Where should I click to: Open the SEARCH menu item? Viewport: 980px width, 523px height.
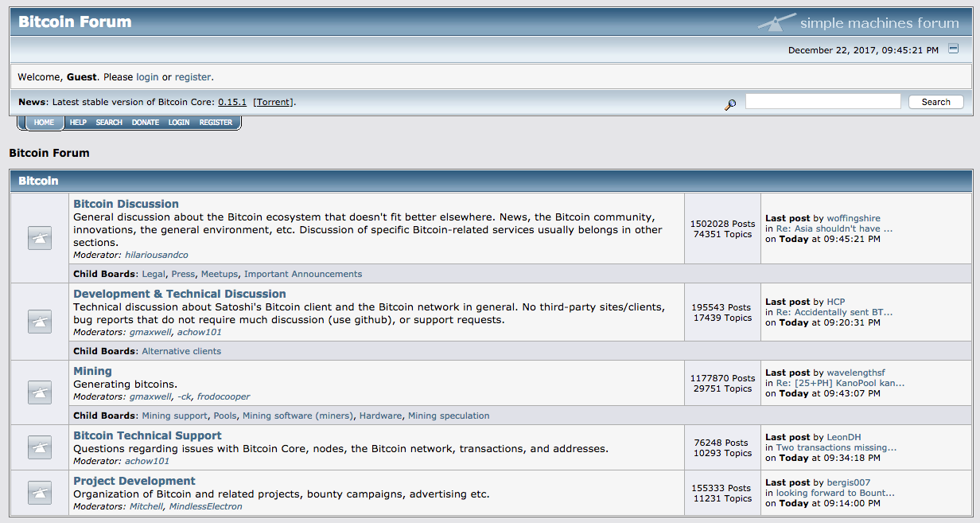click(x=109, y=123)
